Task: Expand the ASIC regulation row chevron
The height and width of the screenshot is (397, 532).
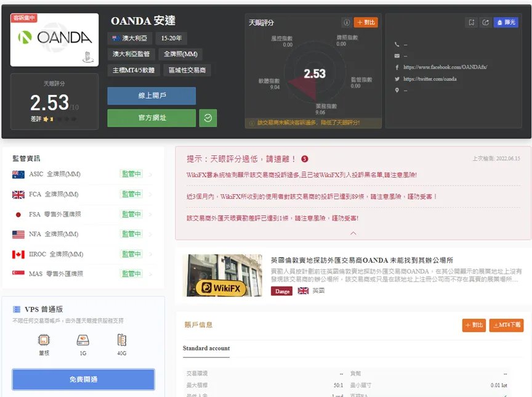Action: [x=151, y=174]
